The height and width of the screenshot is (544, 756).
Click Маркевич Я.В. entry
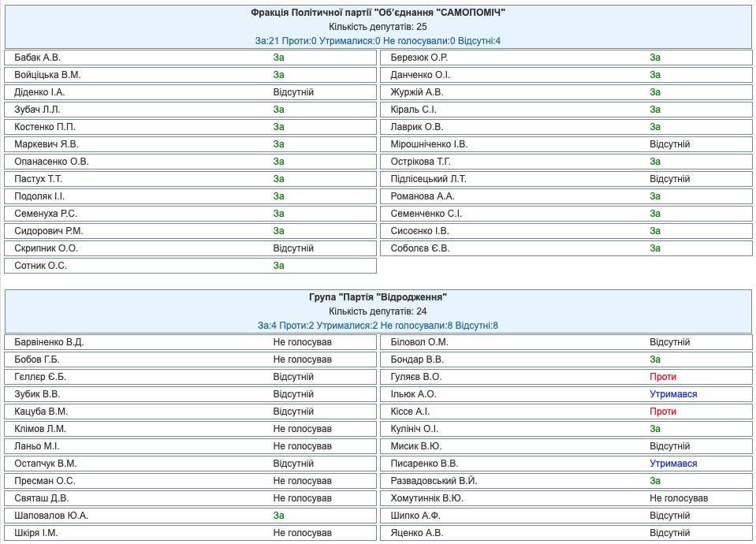coord(47,144)
